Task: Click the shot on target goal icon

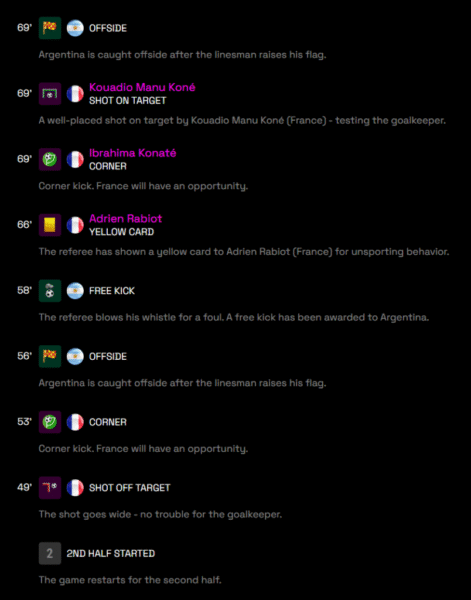Action: pyautogui.click(x=50, y=94)
